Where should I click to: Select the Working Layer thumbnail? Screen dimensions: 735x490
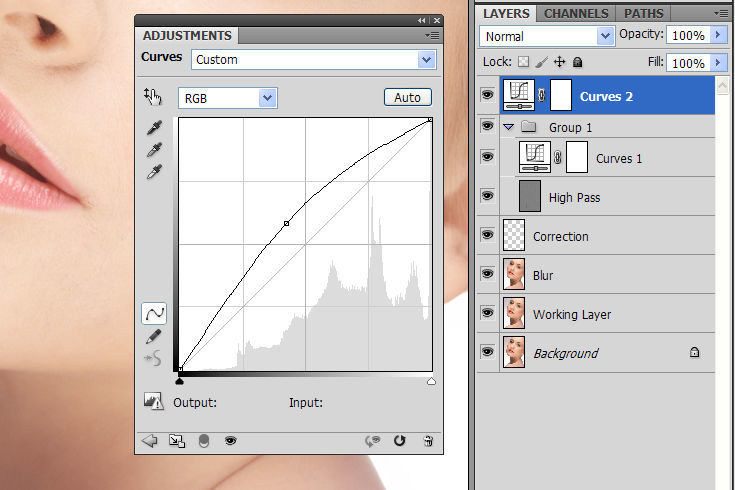pos(514,313)
